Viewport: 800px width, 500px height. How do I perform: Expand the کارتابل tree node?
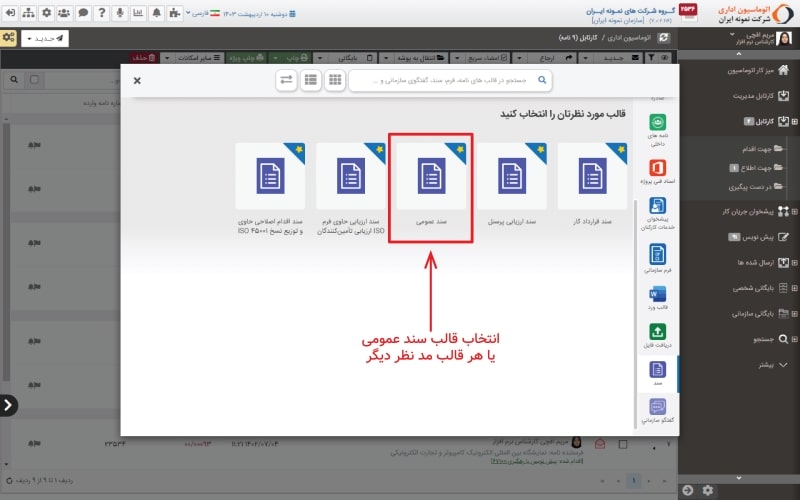click(794, 121)
